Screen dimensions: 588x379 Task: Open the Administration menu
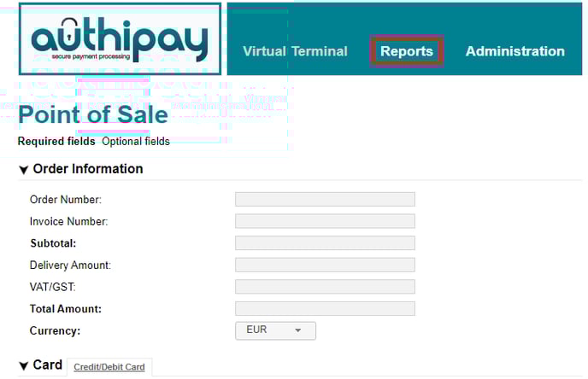click(x=515, y=51)
